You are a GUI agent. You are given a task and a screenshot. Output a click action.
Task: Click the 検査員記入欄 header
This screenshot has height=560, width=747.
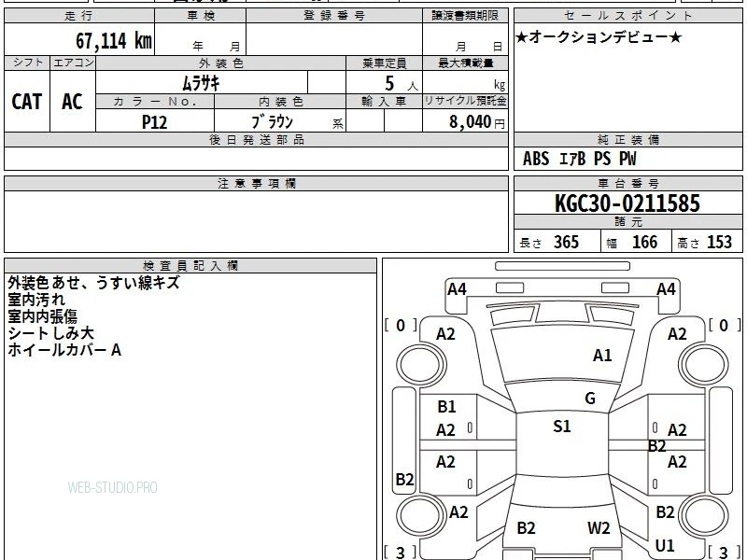tap(190, 266)
